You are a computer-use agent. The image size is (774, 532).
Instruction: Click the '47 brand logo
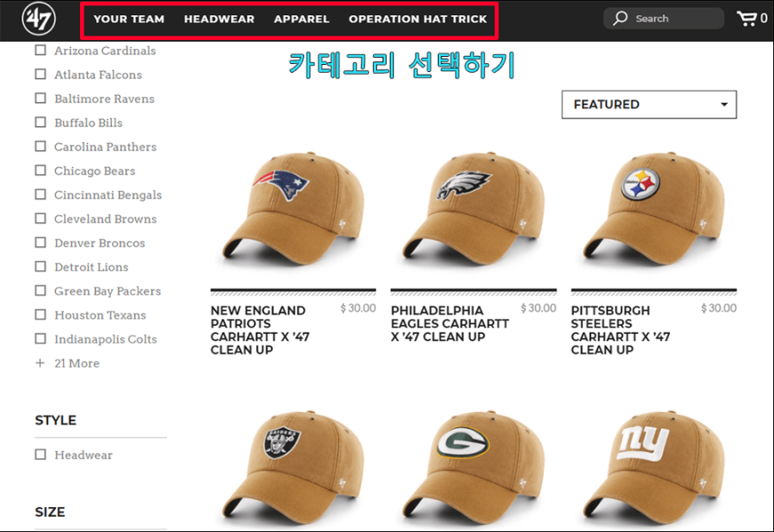(x=38, y=19)
